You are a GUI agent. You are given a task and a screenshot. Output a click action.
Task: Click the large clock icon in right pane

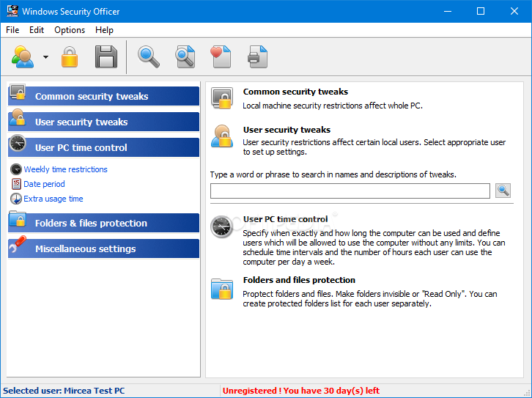tap(221, 226)
